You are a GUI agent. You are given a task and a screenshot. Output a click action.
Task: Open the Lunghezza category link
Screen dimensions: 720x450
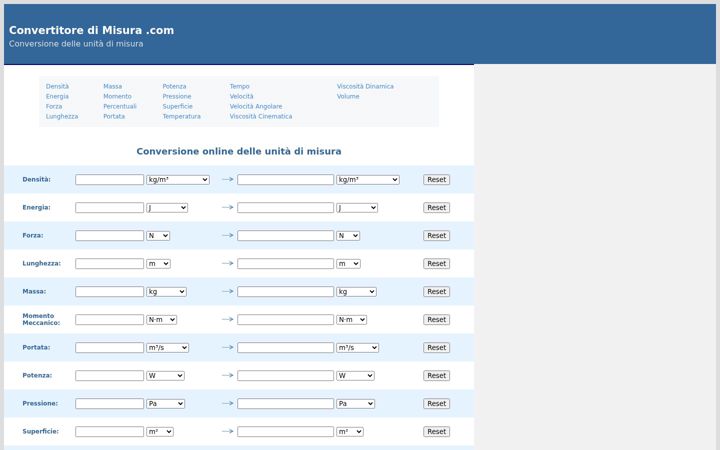(x=62, y=117)
